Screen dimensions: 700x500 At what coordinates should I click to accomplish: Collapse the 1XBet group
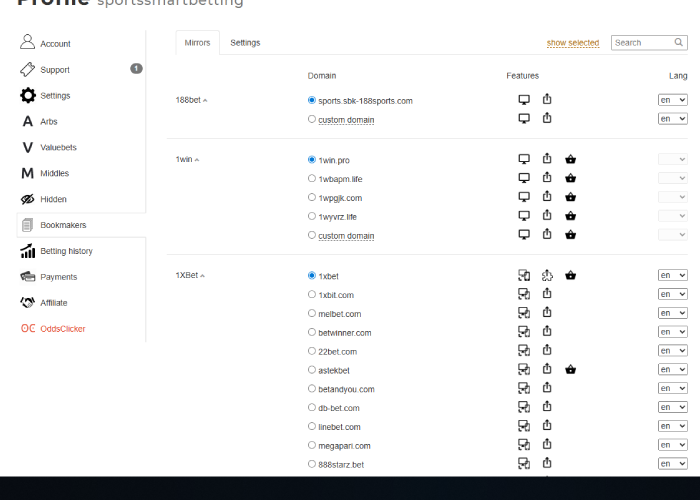(x=190, y=275)
